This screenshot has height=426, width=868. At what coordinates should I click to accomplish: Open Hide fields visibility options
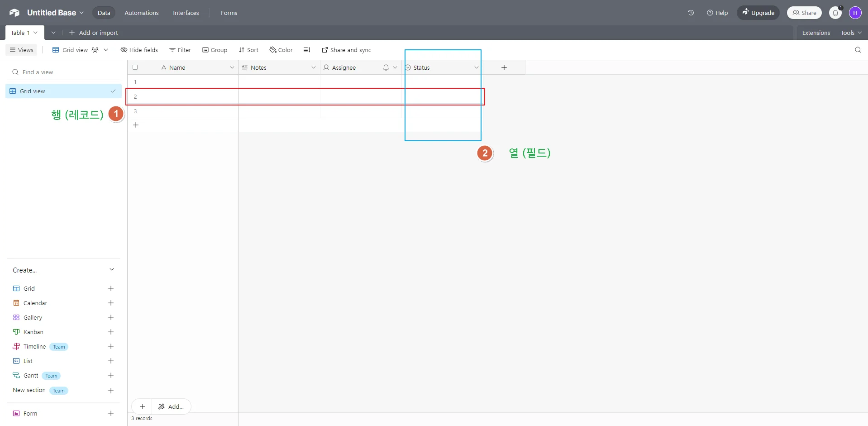pyautogui.click(x=139, y=50)
